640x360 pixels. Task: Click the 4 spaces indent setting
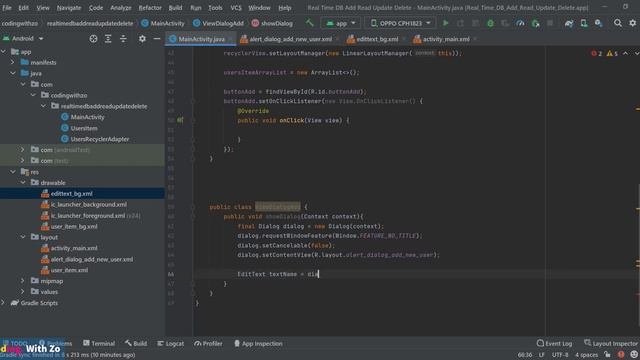587,355
